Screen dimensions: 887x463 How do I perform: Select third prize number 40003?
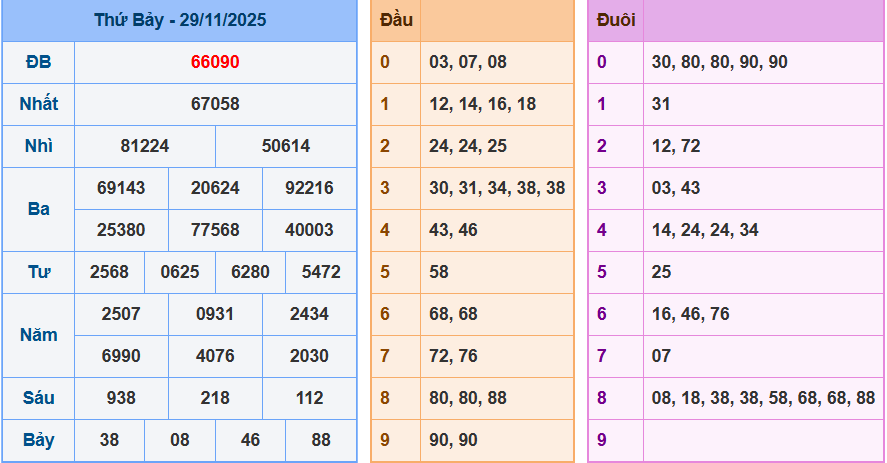[309, 230]
